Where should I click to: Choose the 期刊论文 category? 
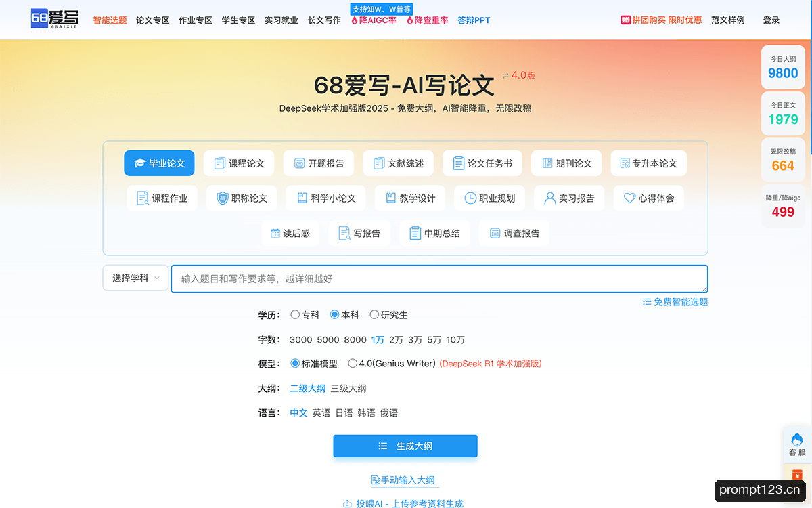click(566, 163)
